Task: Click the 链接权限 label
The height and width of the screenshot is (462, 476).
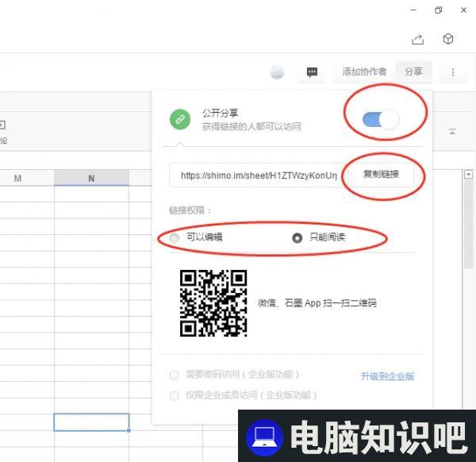Action: click(190, 210)
